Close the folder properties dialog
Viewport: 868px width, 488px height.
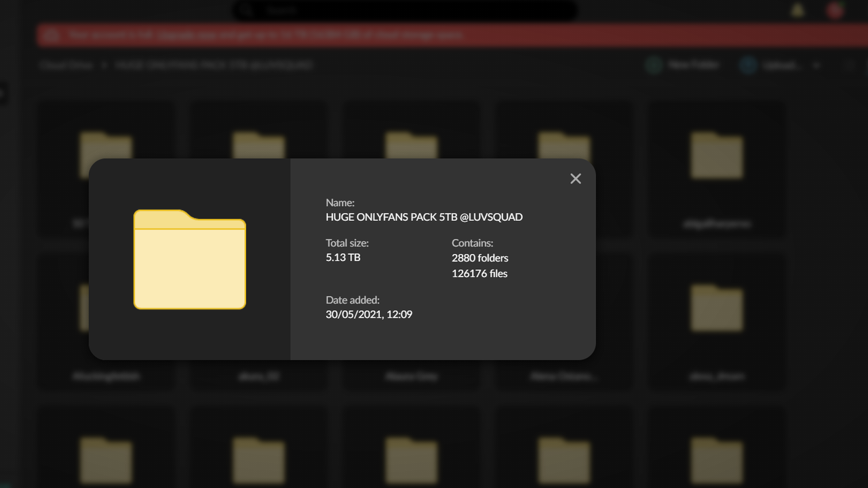tap(576, 178)
